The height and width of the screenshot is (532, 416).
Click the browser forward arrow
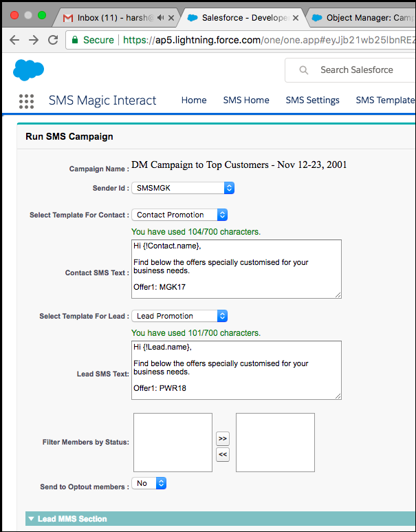pyautogui.click(x=34, y=40)
